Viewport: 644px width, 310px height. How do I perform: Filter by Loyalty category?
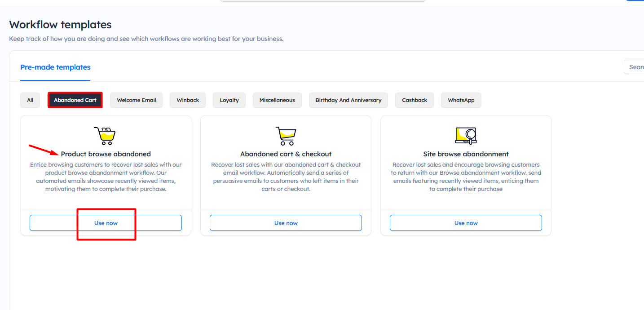point(229,100)
